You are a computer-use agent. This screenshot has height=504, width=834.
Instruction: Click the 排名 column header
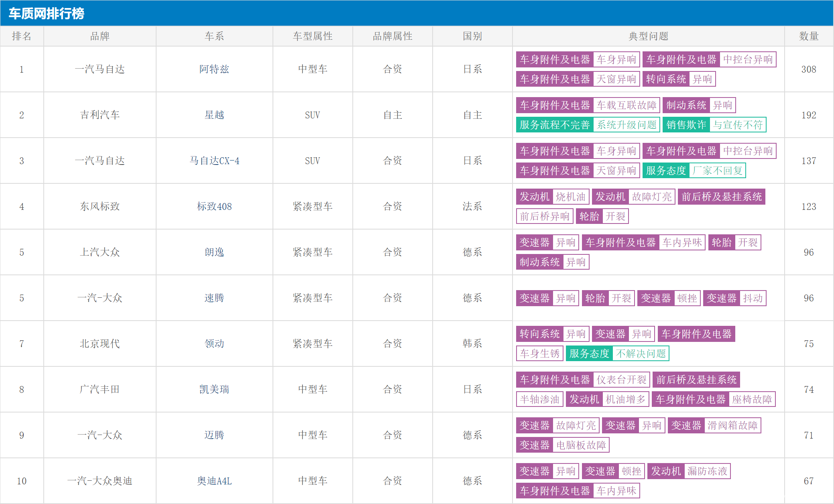(22, 36)
